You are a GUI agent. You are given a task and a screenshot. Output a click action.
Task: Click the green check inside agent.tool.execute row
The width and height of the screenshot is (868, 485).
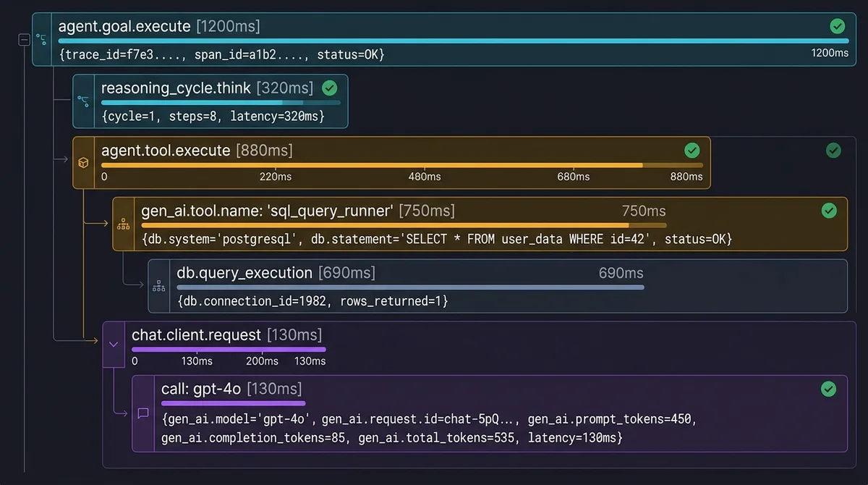point(692,151)
